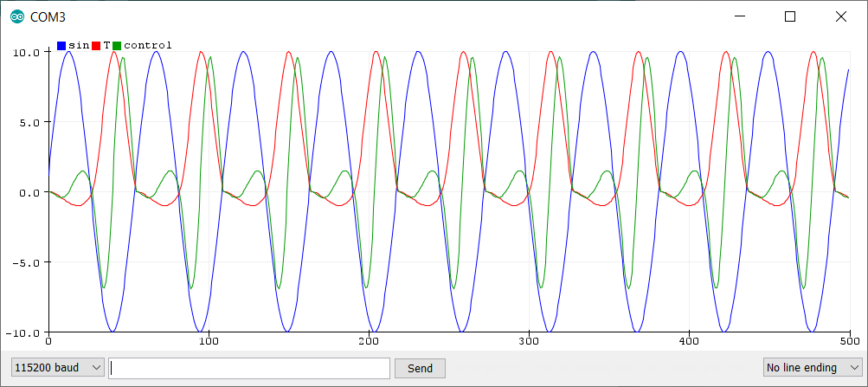Click the 10.0 label on the y-axis
This screenshot has height=387, width=868.
pyautogui.click(x=26, y=52)
